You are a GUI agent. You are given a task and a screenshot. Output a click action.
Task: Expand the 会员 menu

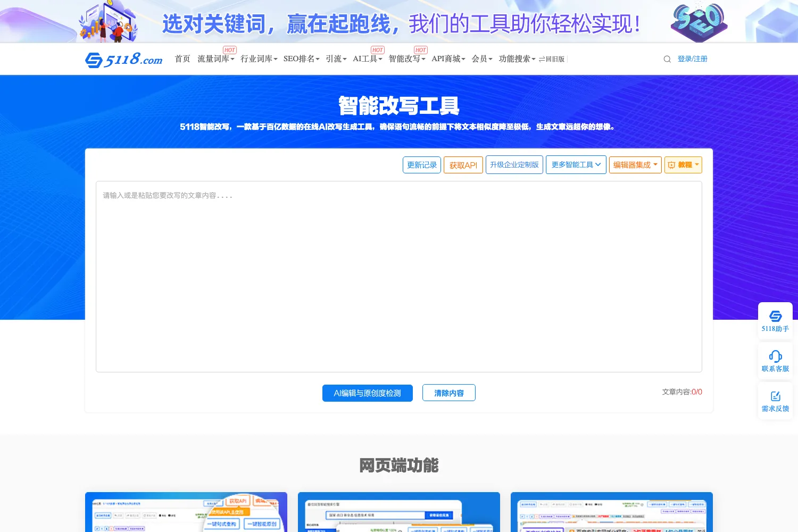[482, 59]
